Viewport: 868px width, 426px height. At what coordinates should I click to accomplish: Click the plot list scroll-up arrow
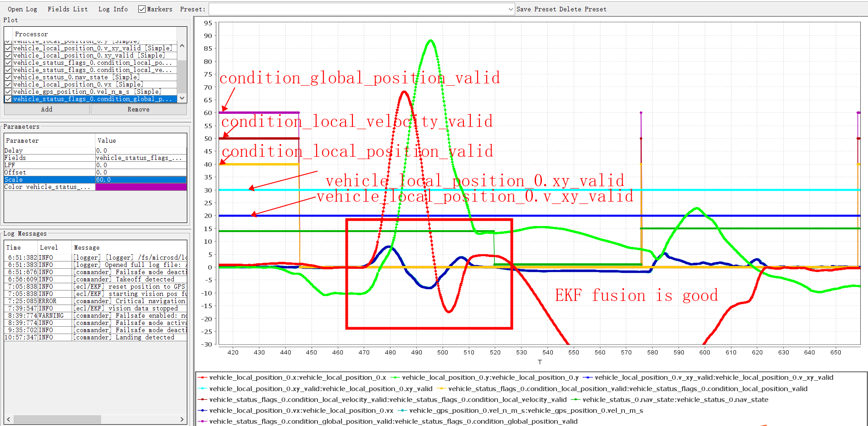[x=182, y=45]
